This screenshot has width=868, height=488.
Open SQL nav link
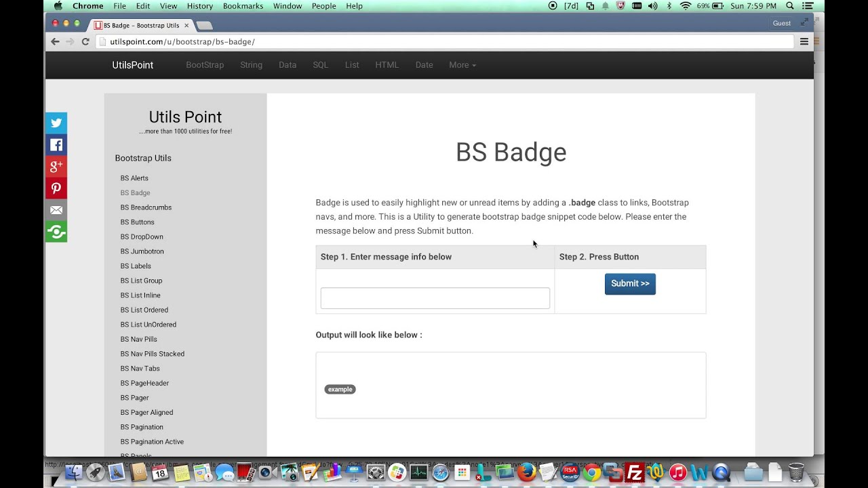[x=321, y=65]
